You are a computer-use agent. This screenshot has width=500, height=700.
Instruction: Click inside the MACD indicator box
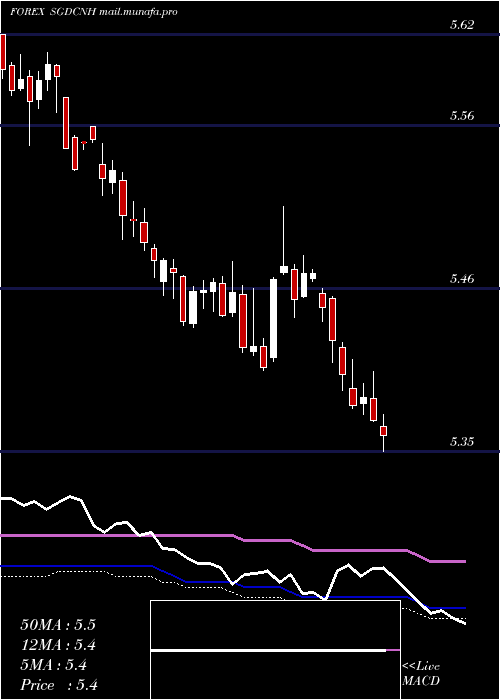[275, 650]
